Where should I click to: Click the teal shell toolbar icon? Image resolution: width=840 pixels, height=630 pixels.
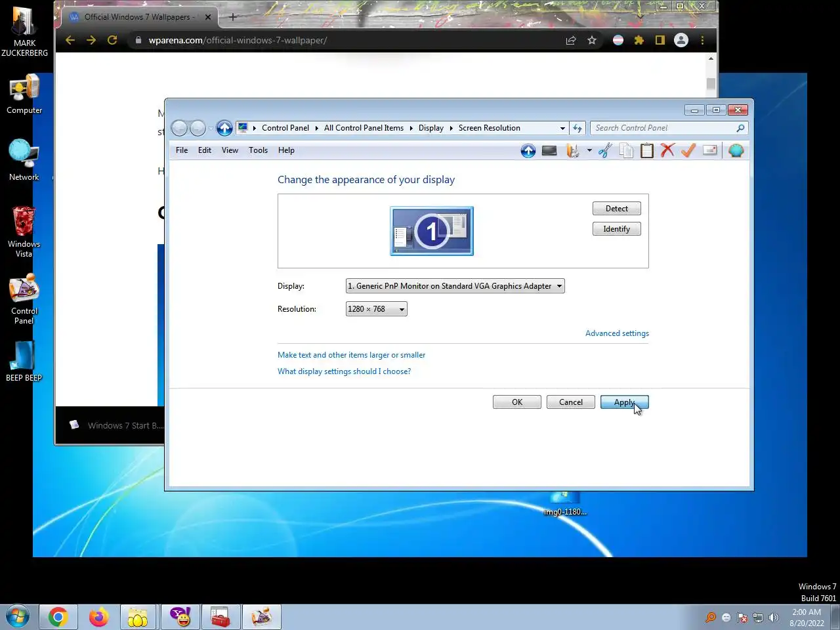(736, 151)
